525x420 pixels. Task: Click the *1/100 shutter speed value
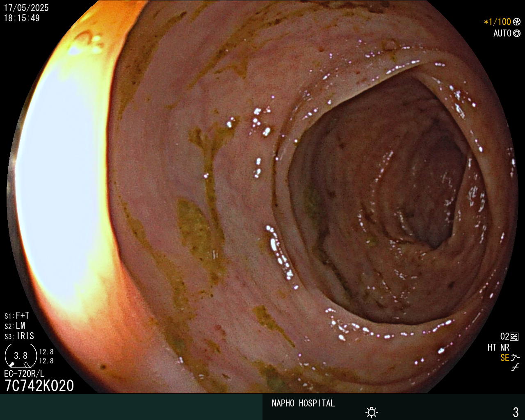click(x=498, y=22)
